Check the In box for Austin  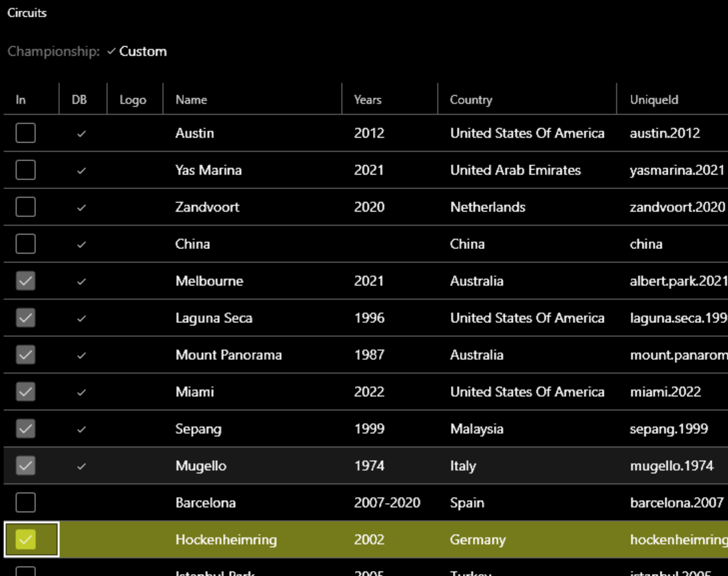point(25,133)
